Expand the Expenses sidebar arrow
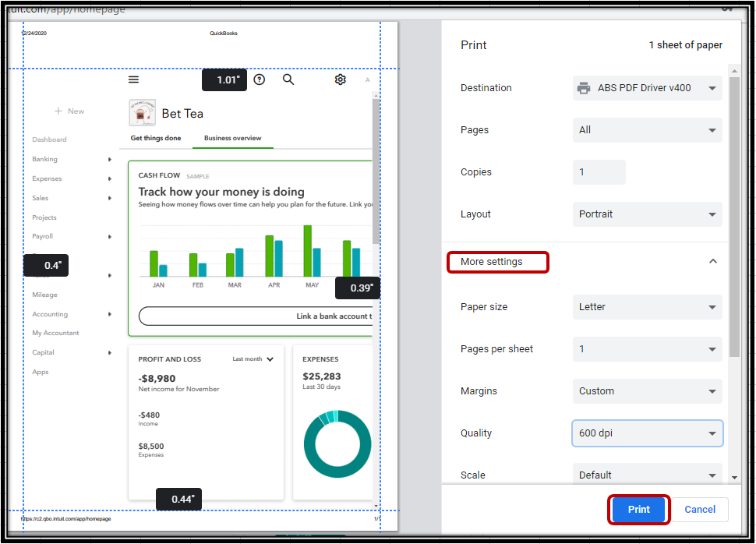The image size is (756, 544). 110,179
